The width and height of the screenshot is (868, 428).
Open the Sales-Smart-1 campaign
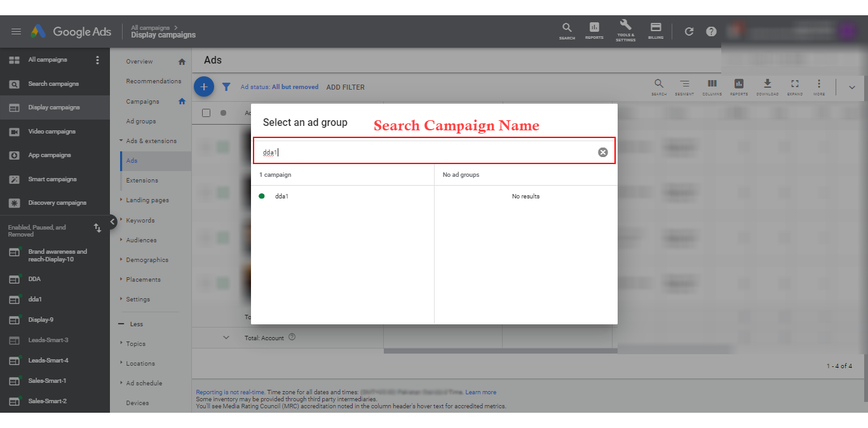click(48, 380)
